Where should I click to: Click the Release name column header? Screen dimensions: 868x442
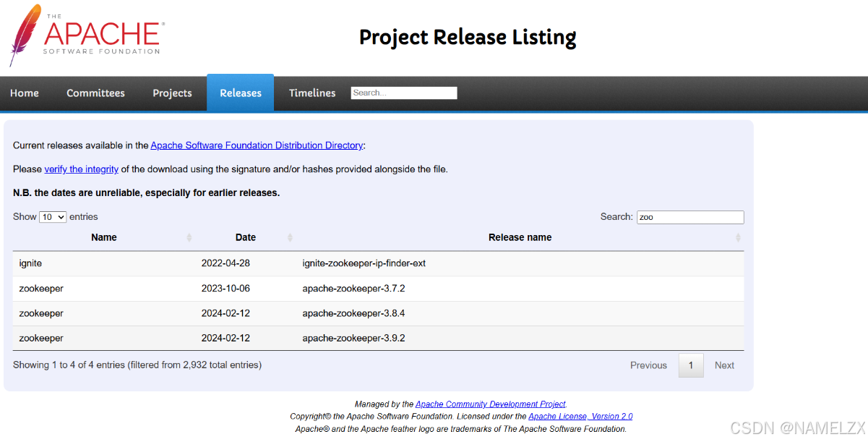[520, 237]
